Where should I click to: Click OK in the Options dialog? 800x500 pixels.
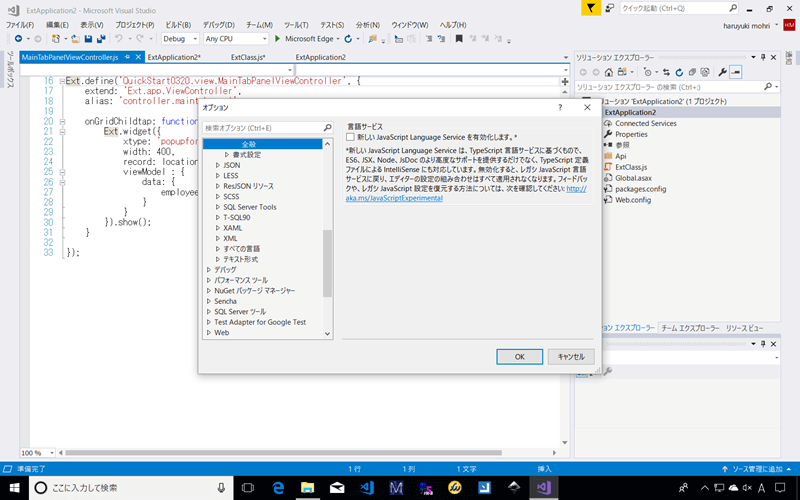[519, 357]
